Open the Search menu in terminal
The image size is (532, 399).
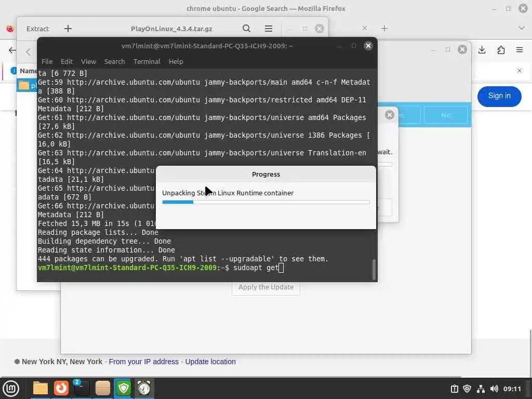point(114,61)
